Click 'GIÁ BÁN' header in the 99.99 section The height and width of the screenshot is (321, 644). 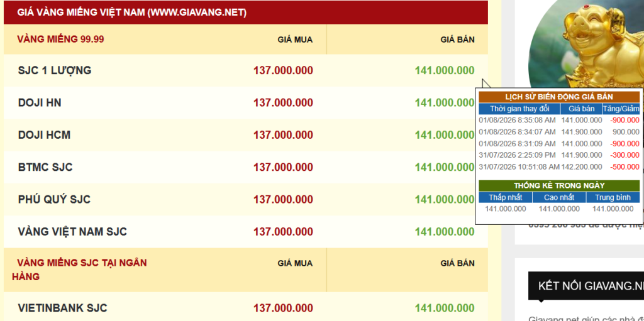(458, 40)
